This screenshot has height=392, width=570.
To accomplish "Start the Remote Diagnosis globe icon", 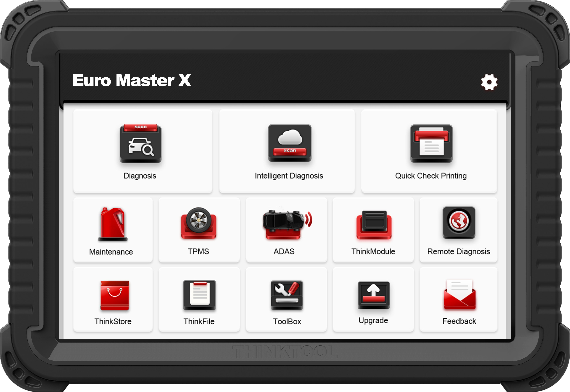I will [x=459, y=222].
